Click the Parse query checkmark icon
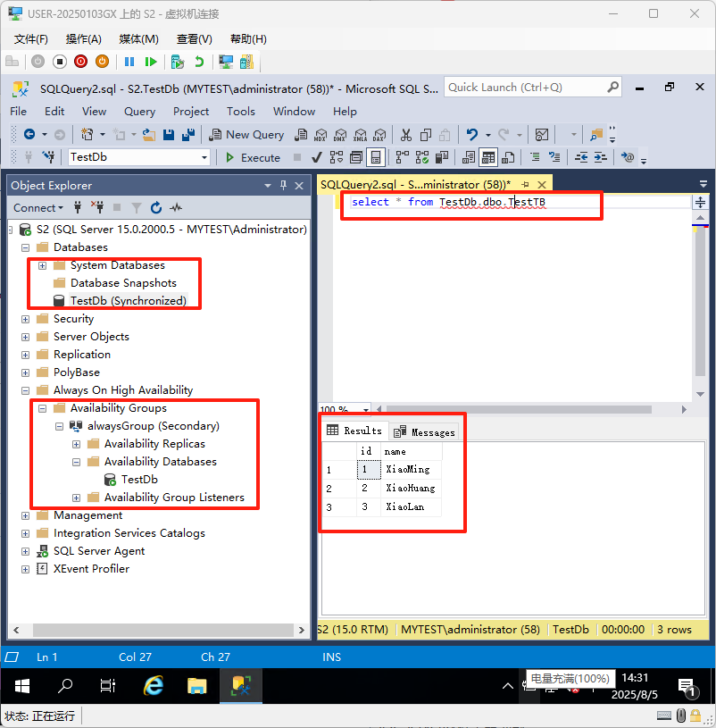The image size is (716, 728). [316, 158]
